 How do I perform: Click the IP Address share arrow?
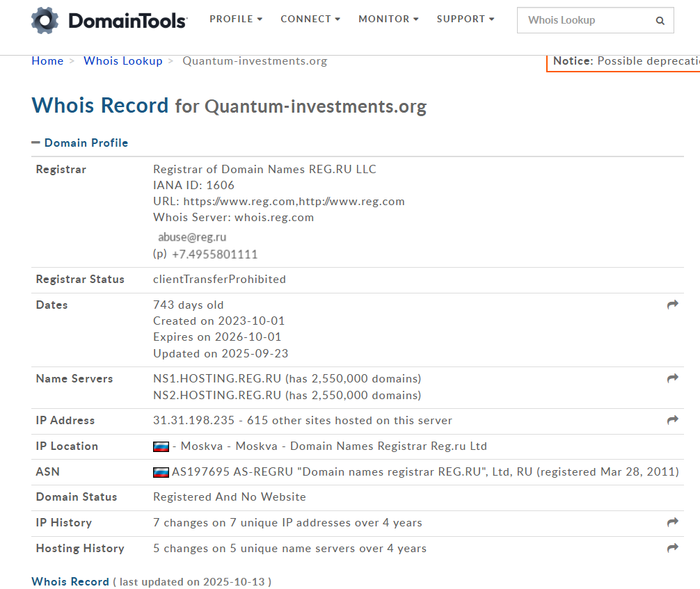click(x=672, y=420)
